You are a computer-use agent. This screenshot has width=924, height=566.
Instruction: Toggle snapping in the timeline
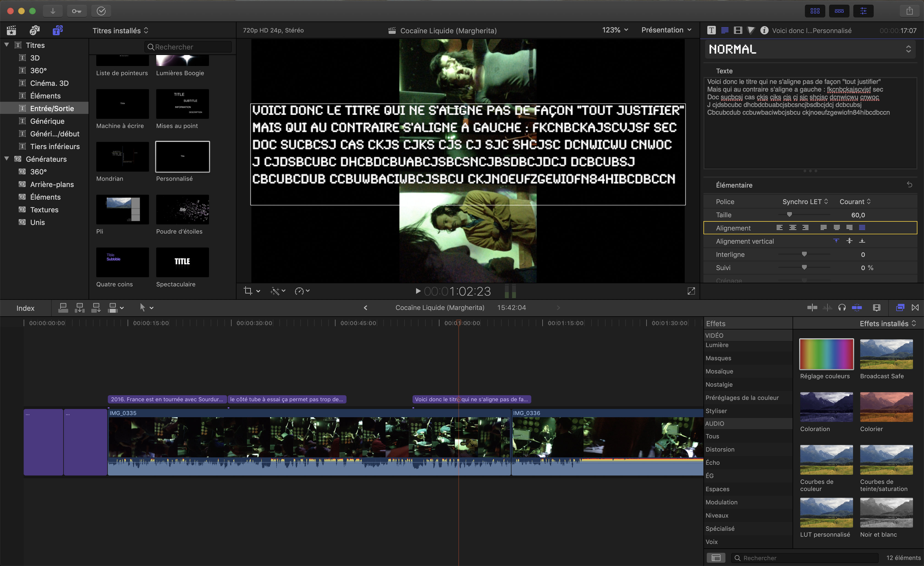point(857,307)
